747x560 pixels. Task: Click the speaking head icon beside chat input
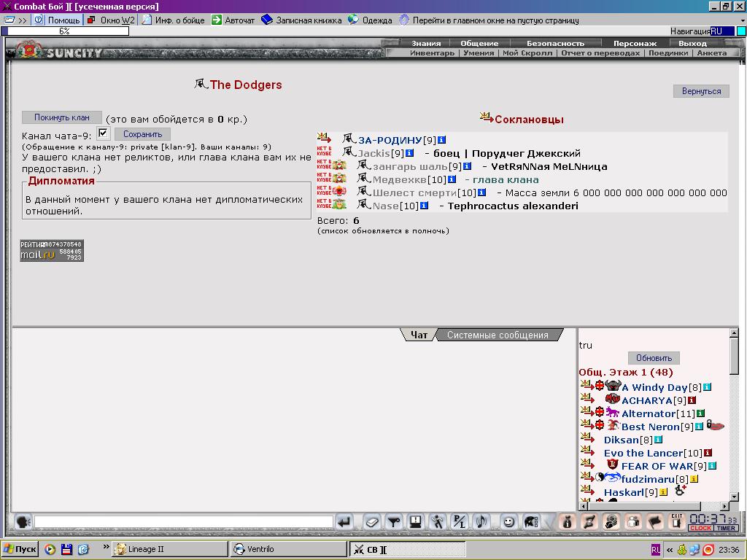[x=23, y=522]
